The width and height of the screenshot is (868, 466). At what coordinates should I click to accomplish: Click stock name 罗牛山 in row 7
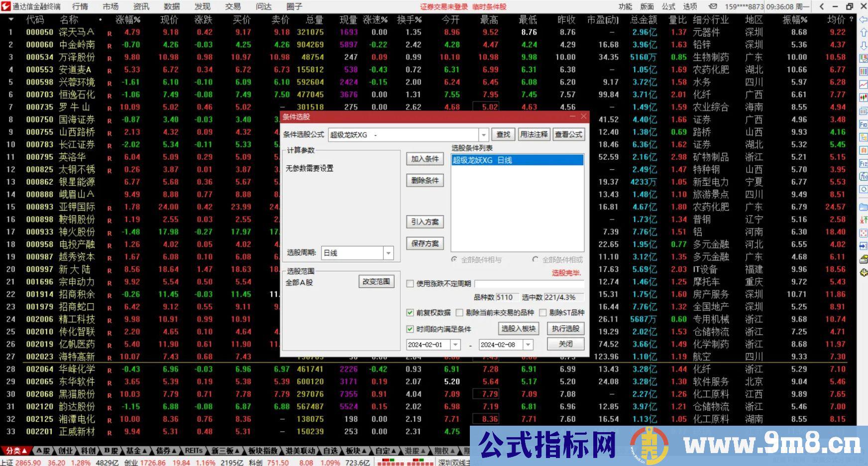(75, 107)
